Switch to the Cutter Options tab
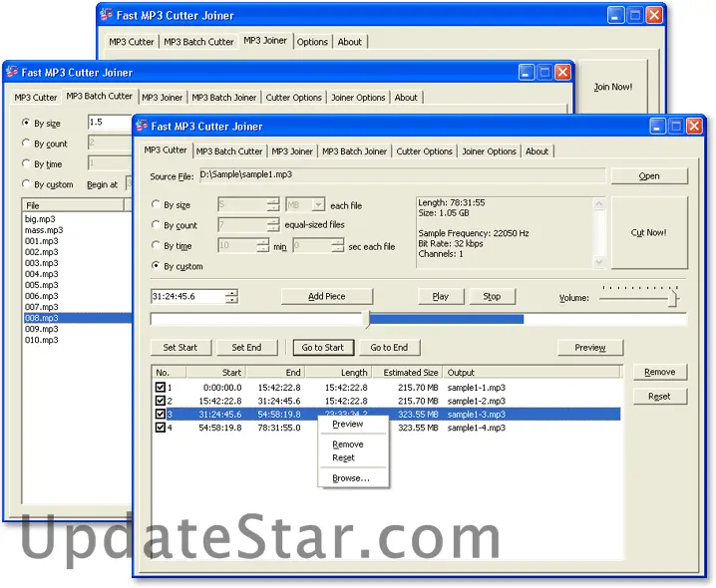This screenshot has width=716, height=588. (424, 151)
